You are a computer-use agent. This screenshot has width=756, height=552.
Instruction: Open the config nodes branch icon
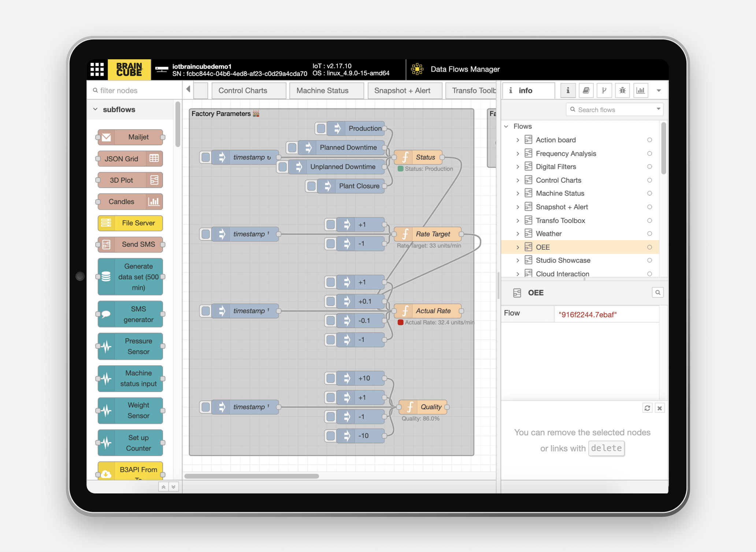point(604,90)
